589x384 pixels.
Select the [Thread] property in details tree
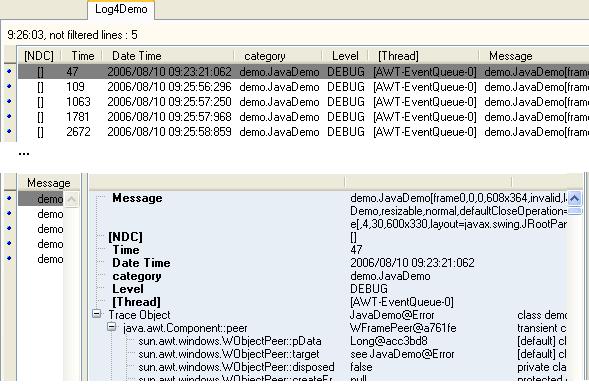click(x=136, y=302)
